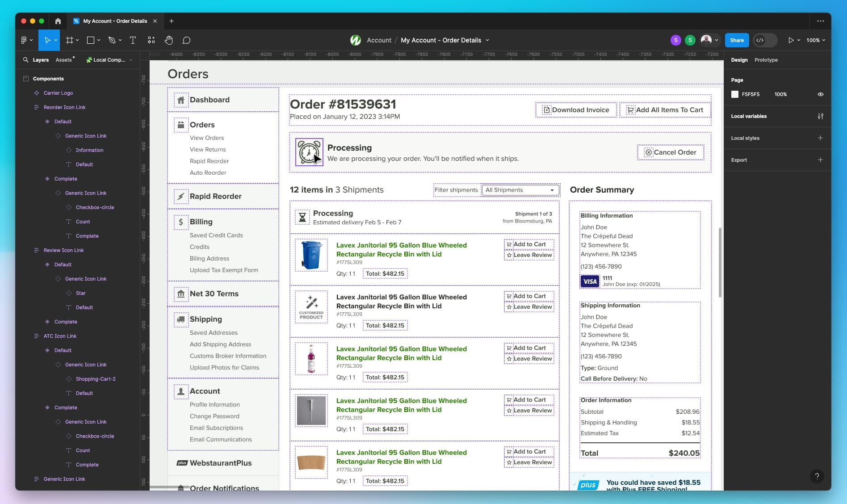This screenshot has width=847, height=504.
Task: Select the Text tool
Action: (133, 40)
